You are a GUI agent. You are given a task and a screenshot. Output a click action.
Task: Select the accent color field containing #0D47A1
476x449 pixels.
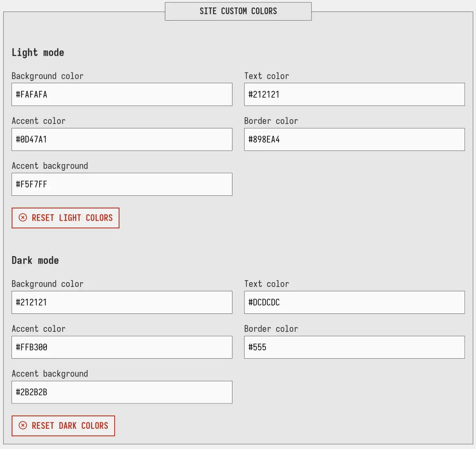[122, 139]
